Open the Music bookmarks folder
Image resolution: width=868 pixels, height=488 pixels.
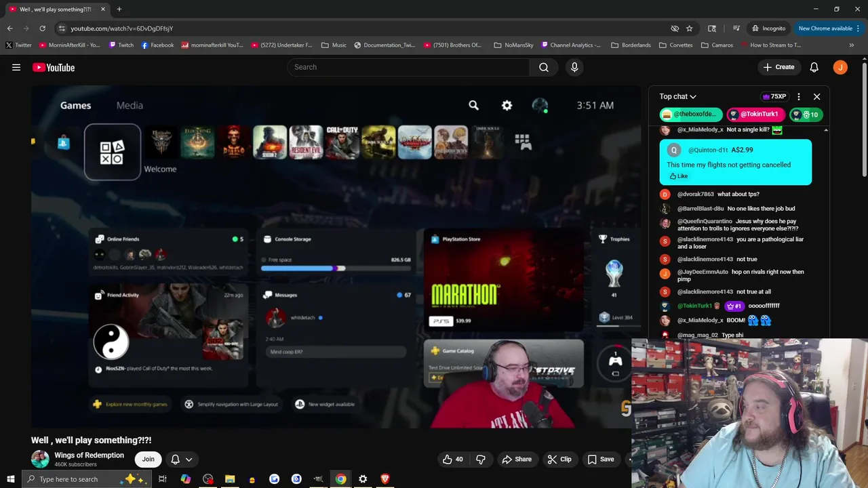click(x=334, y=45)
